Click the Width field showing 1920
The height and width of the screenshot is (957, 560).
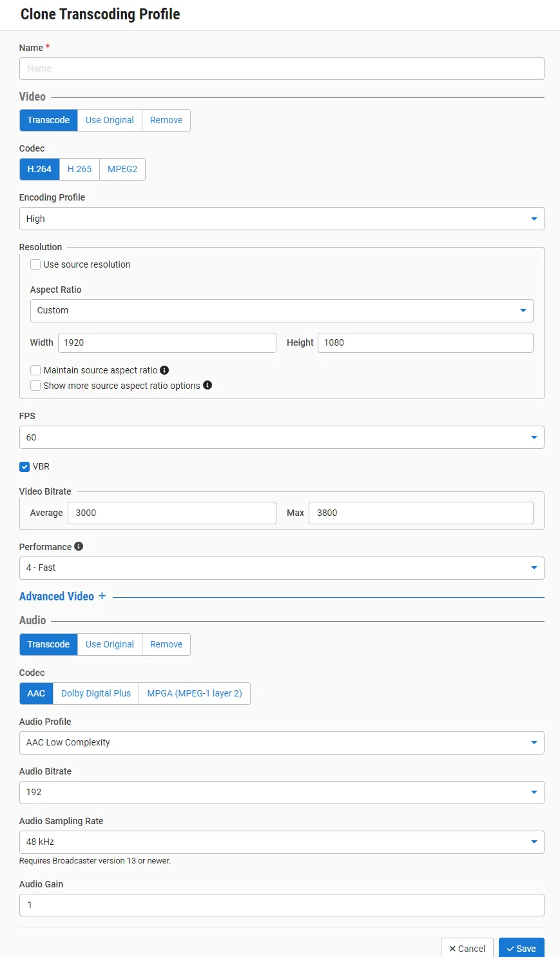[167, 342]
